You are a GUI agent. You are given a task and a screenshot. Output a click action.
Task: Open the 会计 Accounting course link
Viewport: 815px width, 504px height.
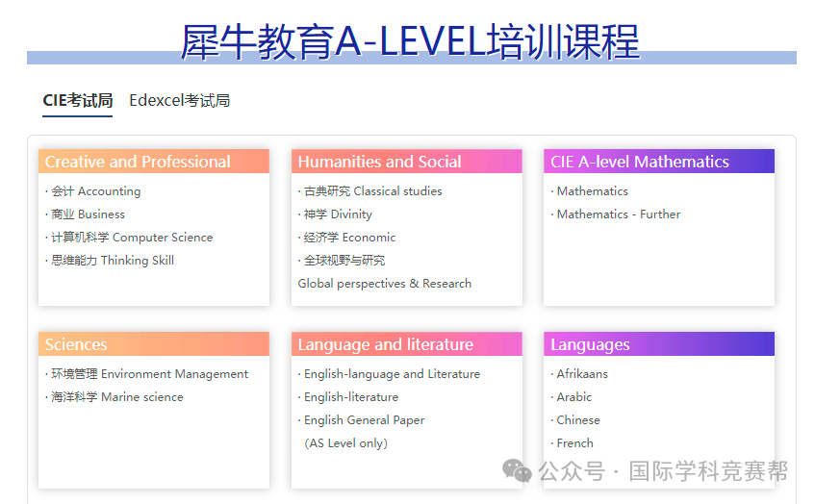[95, 191]
